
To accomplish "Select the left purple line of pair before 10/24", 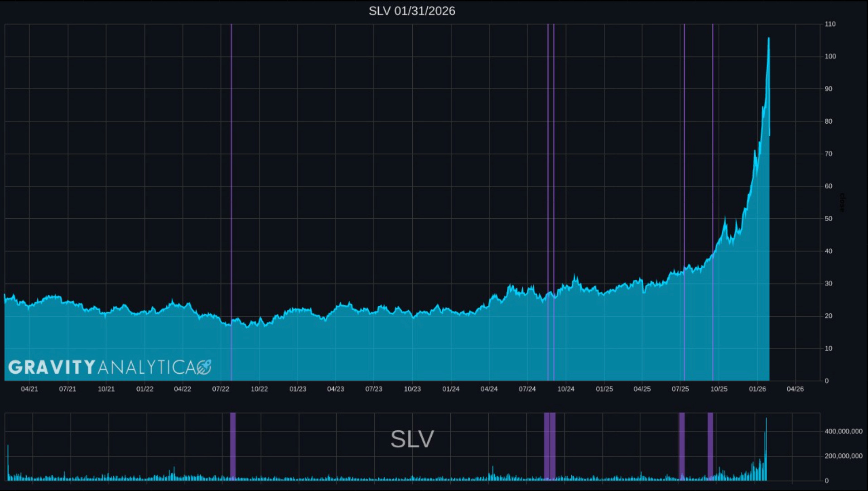I will [x=548, y=202].
